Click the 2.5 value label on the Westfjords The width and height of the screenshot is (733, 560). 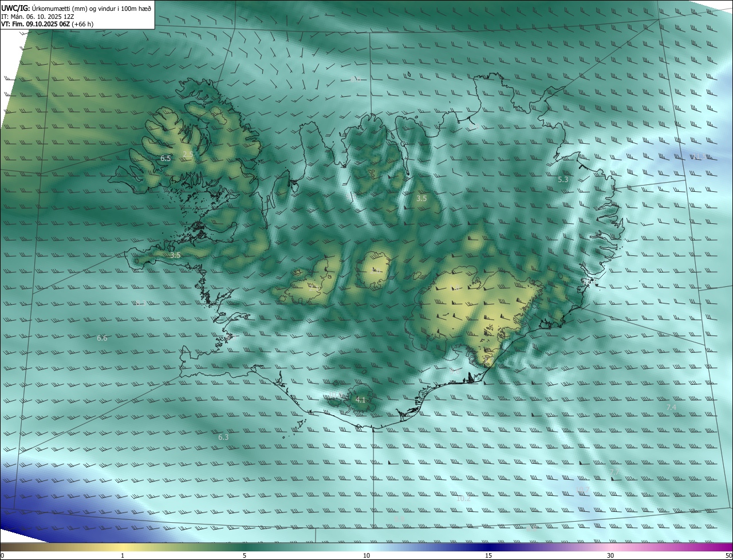coord(188,155)
